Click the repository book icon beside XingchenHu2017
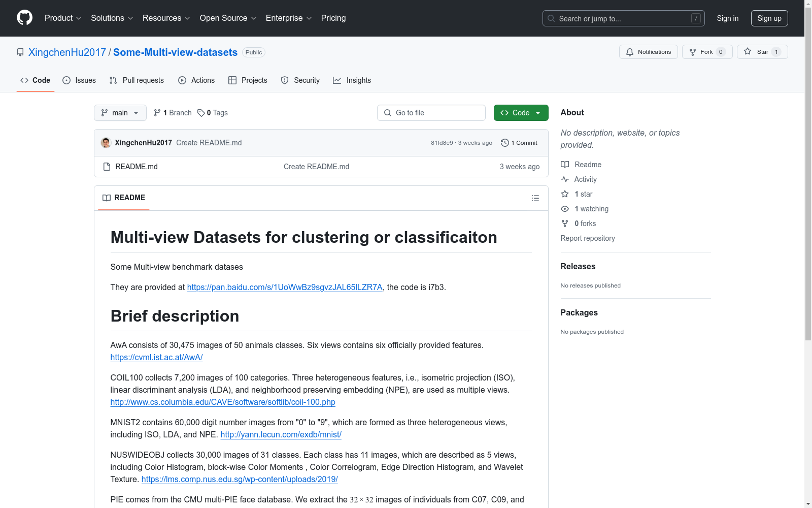The width and height of the screenshot is (812, 508). click(x=20, y=52)
